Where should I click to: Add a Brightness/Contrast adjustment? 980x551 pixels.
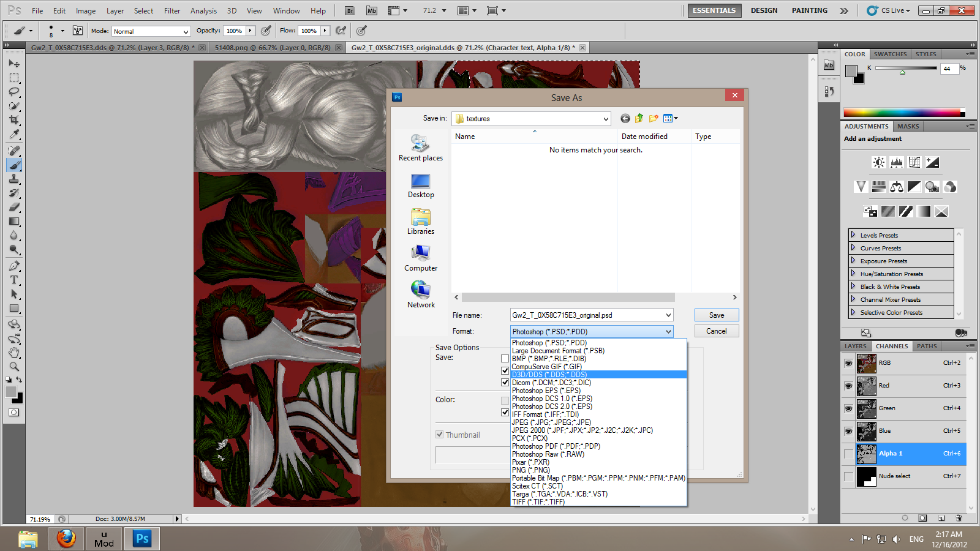[x=879, y=162]
